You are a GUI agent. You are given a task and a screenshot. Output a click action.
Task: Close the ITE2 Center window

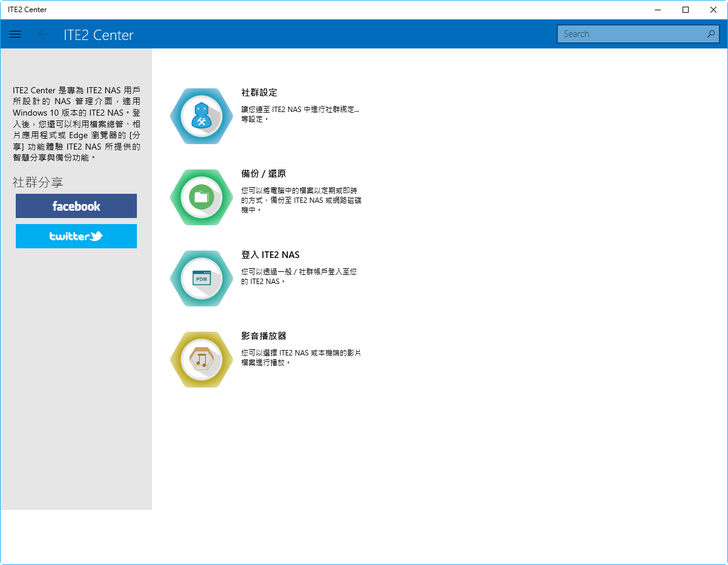(713, 9)
